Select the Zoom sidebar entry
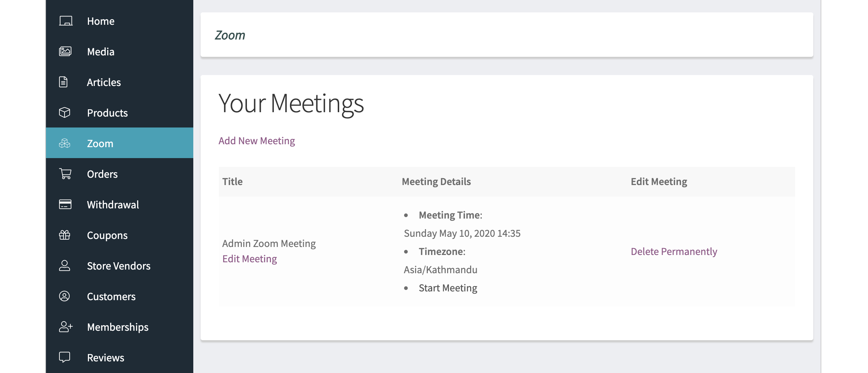 pos(120,143)
